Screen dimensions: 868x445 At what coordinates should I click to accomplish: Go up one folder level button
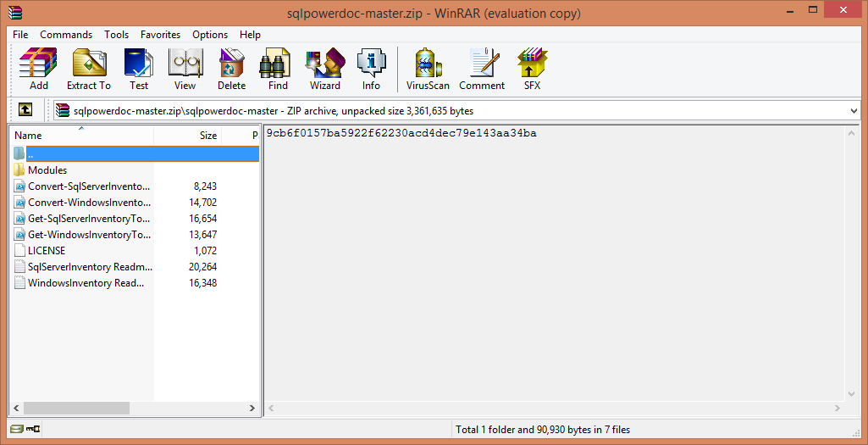25,109
